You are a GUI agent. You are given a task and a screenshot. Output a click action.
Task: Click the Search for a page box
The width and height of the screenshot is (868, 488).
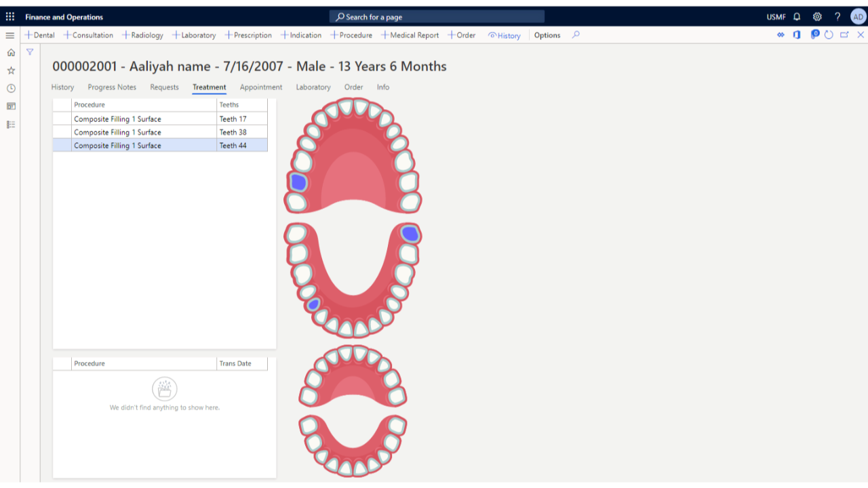[x=437, y=17]
